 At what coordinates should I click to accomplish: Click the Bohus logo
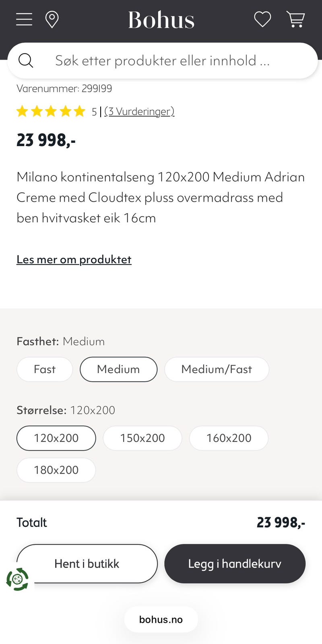(161, 20)
